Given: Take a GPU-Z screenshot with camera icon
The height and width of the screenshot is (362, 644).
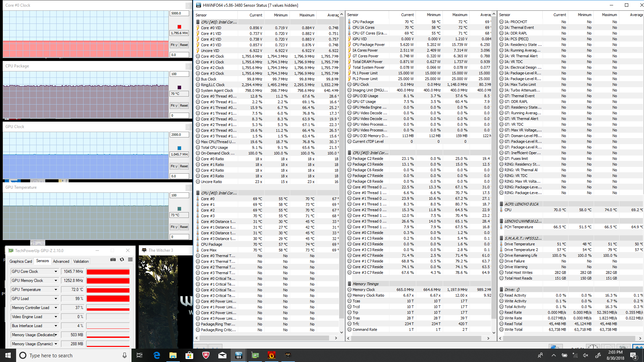Looking at the screenshot, I should pos(113,260).
